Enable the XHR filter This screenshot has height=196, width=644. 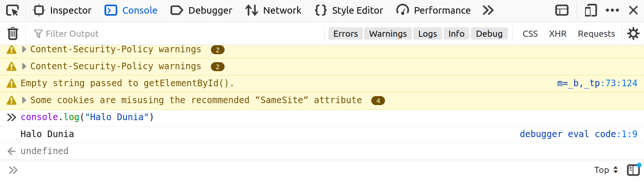pos(558,33)
